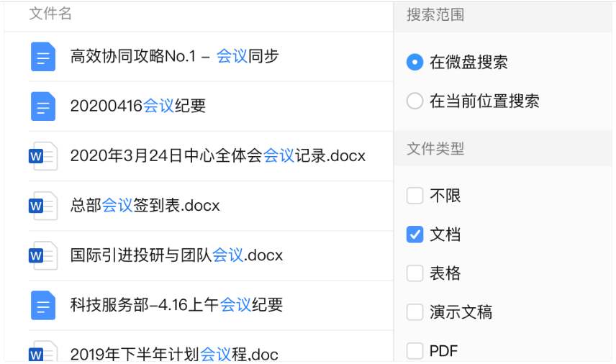Open file 高效协同攻略No.1 - 会议同步
616x364 pixels.
[174, 57]
